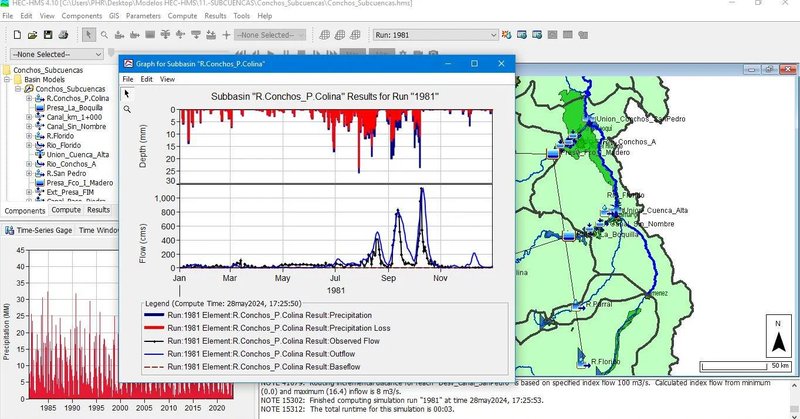Viewport: 800px width, 419px height.
Task: Click NOTE 15312 line in message log
Action: (357, 409)
